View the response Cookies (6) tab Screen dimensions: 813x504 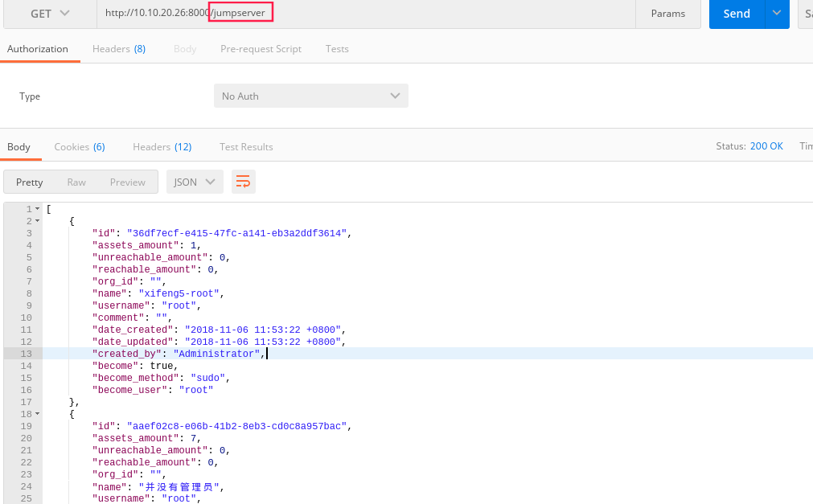79,146
